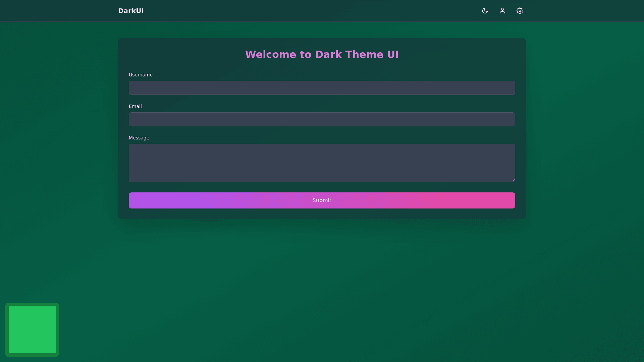Toggle dark mode with the moon icon

(x=485, y=11)
